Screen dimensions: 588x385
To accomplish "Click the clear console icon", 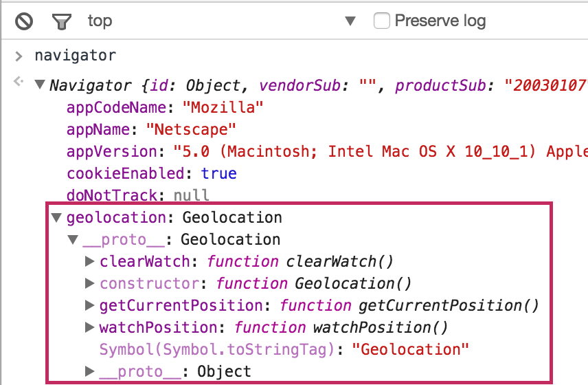I will [24, 21].
